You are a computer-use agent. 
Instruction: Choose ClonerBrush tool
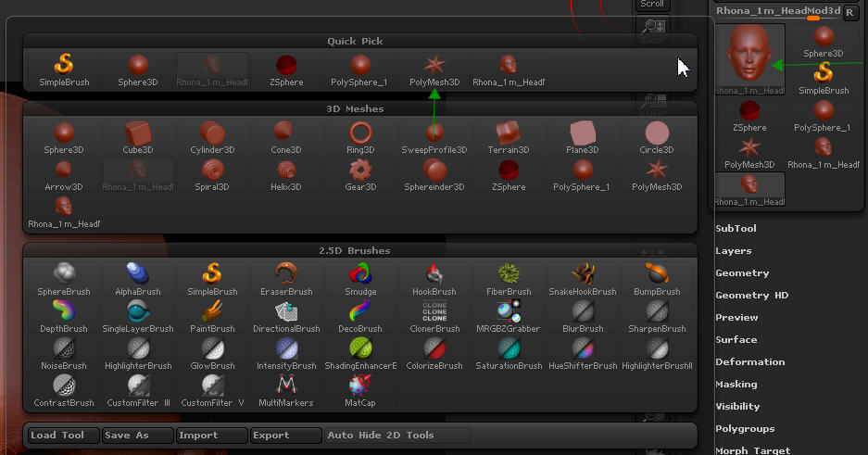[x=434, y=317]
